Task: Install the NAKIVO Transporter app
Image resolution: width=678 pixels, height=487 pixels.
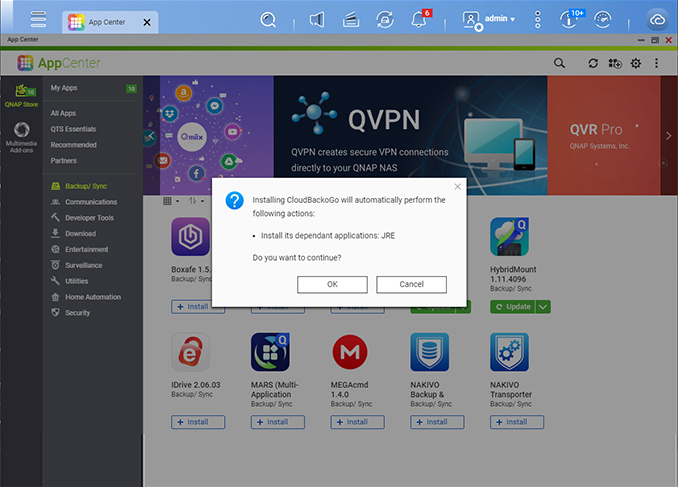Action: [x=517, y=422]
